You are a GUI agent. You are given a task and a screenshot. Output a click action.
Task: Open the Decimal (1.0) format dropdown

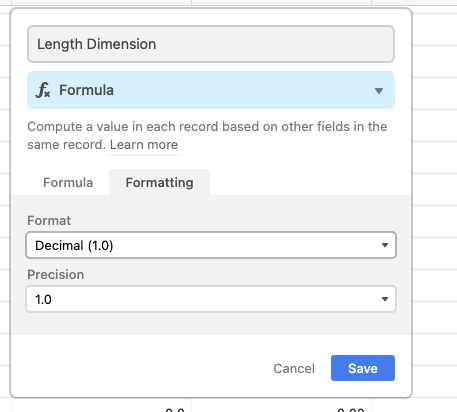(x=211, y=245)
